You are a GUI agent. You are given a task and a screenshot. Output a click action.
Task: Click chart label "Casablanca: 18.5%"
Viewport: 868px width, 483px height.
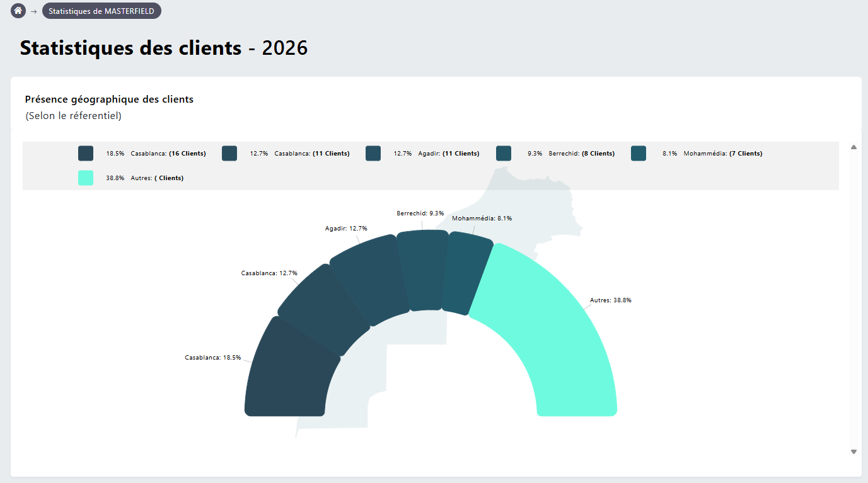[213, 358]
